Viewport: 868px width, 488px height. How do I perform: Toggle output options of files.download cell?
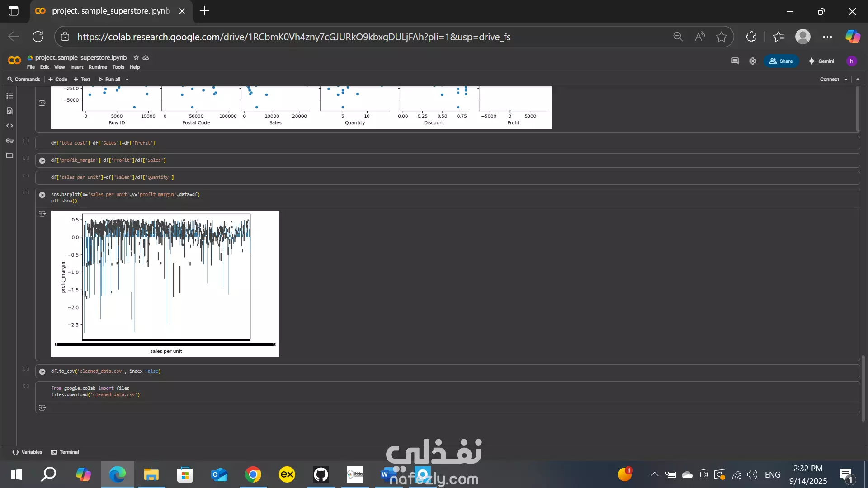pos(42,408)
